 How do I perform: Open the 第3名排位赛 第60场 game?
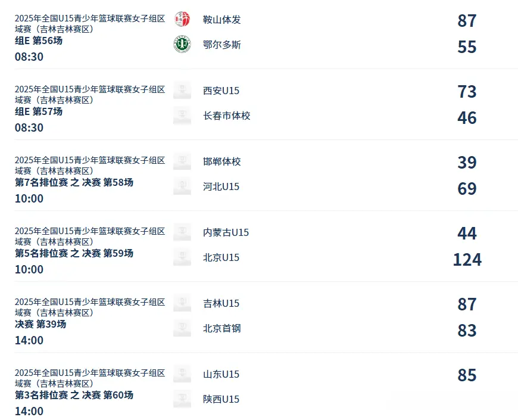74,396
